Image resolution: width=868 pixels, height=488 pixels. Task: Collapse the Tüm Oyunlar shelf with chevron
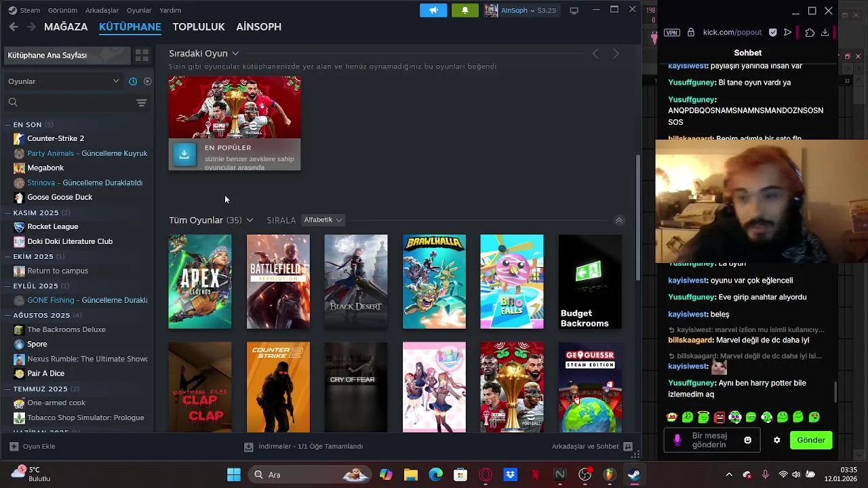coord(618,220)
